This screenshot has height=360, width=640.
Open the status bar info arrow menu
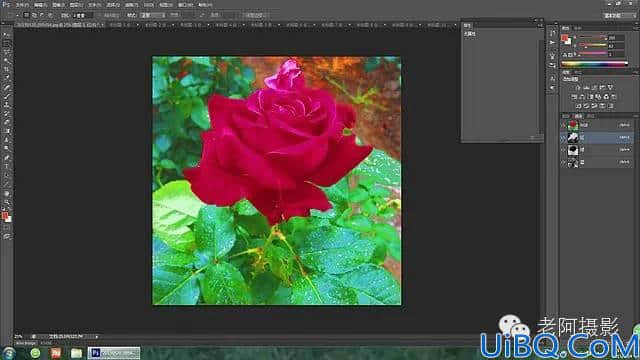pos(96,337)
